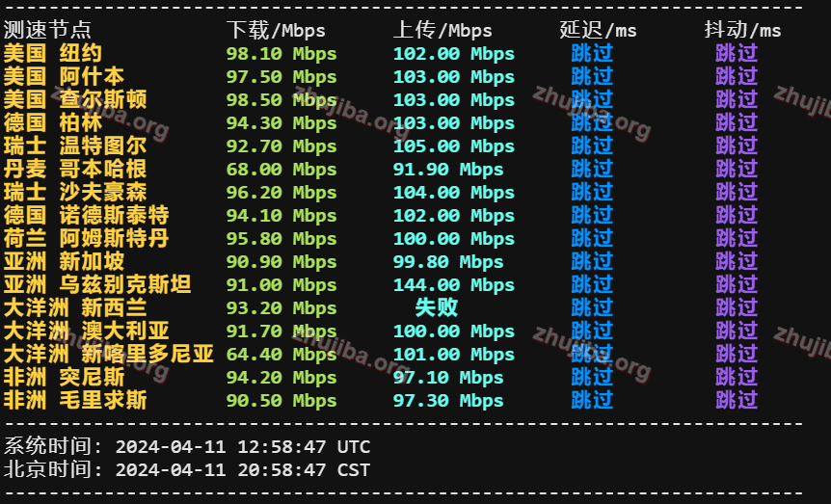Select the node name 非洲 毛里求斯
Image resolution: width=831 pixels, height=504 pixels.
pyautogui.click(x=75, y=401)
